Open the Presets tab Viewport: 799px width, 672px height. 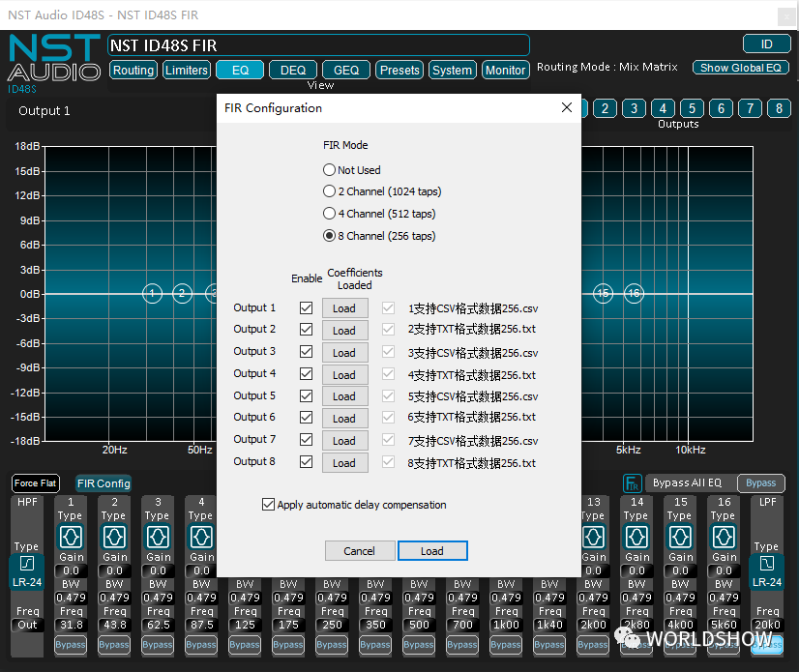pyautogui.click(x=399, y=70)
